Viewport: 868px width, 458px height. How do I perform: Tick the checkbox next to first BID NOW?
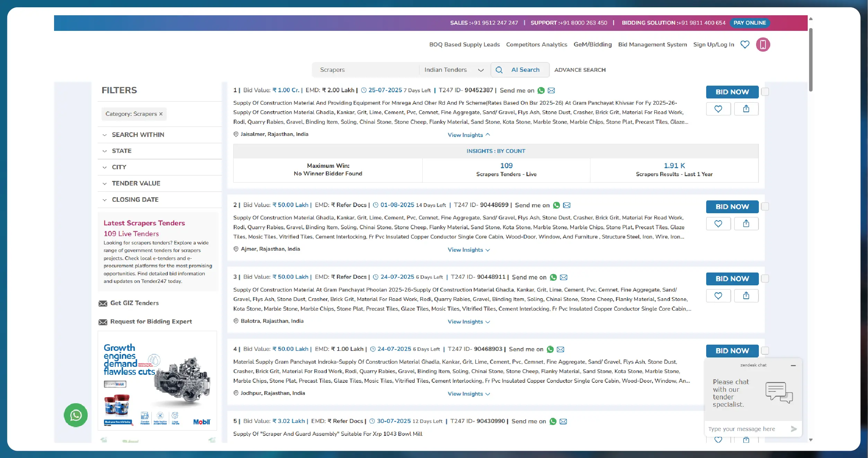[x=765, y=92]
